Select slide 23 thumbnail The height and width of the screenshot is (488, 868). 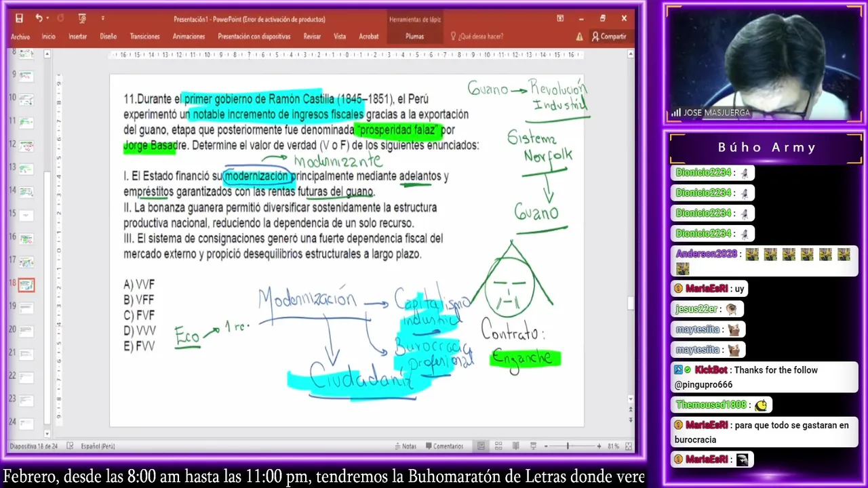point(26,400)
